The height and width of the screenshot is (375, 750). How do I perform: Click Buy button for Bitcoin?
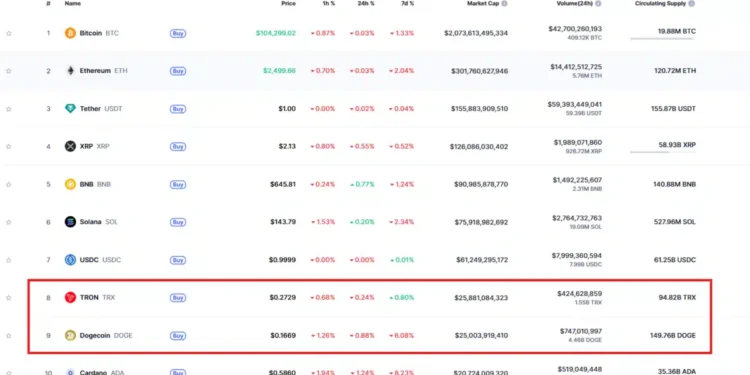(x=178, y=33)
